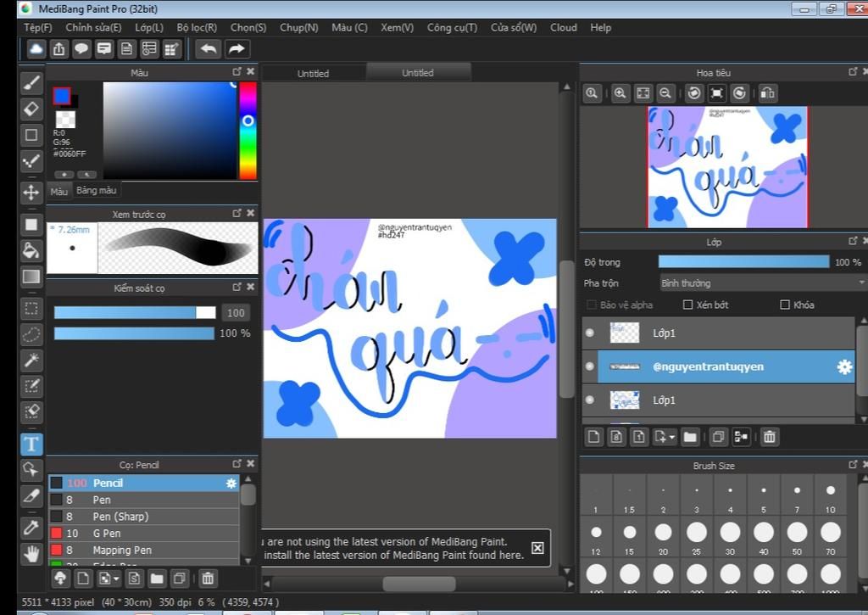Flip the canvas view in the Navigator toolbar
Viewport: 868px width, 615px height.
[x=768, y=93]
